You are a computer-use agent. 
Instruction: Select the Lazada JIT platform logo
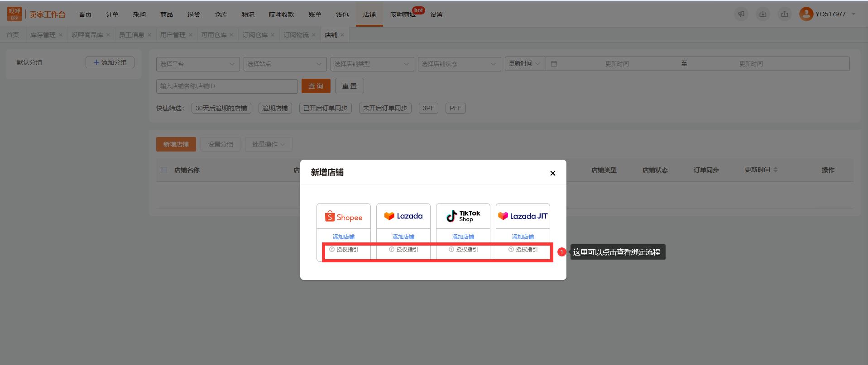coord(523,216)
